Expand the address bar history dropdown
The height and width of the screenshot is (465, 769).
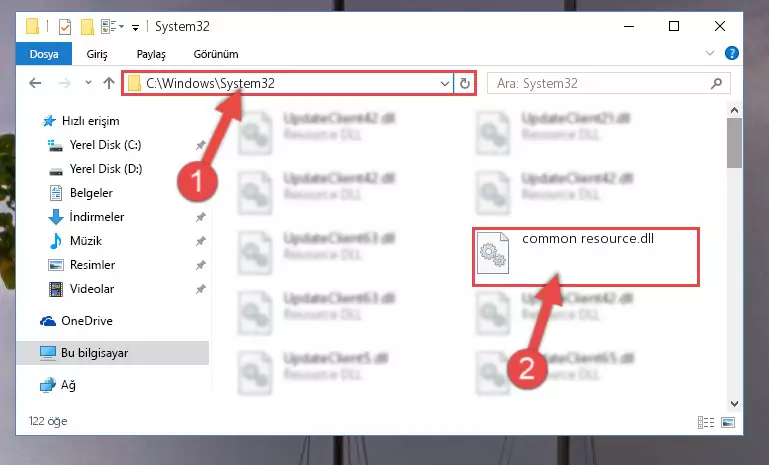point(444,84)
